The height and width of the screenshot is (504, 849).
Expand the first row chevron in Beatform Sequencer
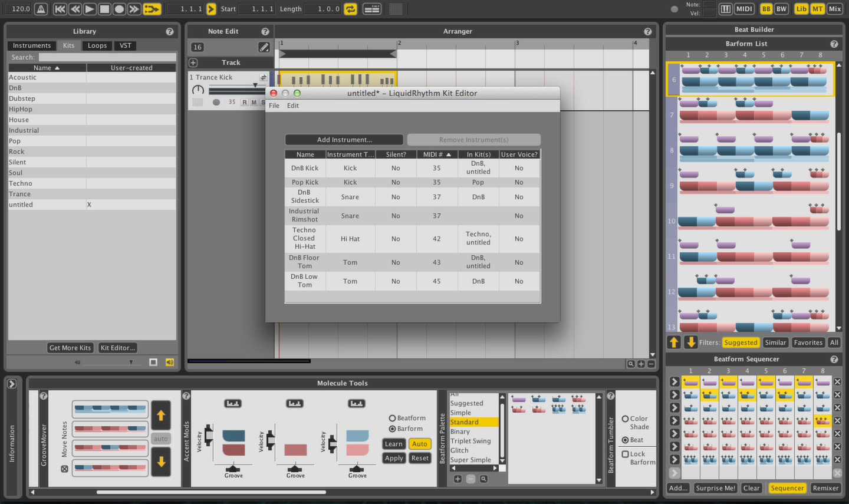point(674,381)
